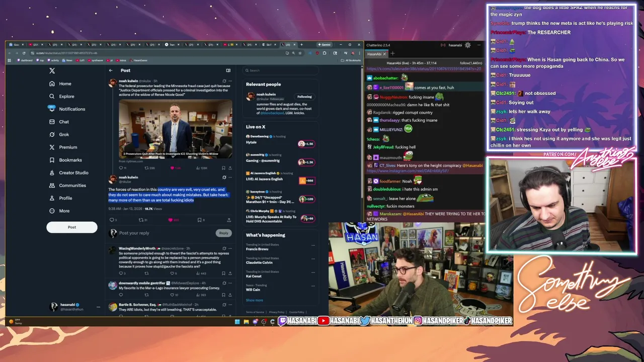Share the highlighted noah kulwin post

pyautogui.click(x=229, y=220)
